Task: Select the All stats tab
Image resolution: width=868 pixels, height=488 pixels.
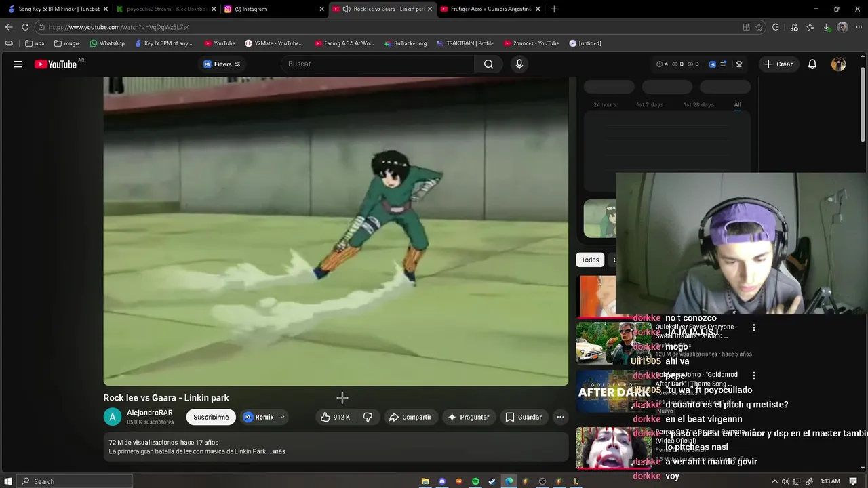Action: pyautogui.click(x=737, y=104)
